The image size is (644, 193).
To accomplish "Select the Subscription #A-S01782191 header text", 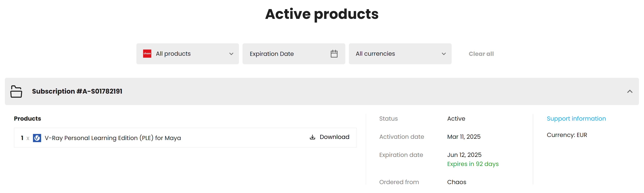I will [x=77, y=91].
